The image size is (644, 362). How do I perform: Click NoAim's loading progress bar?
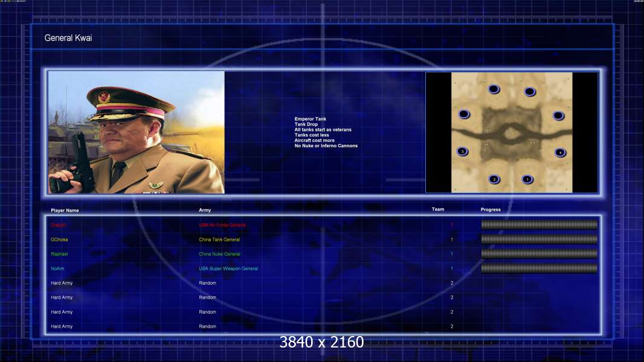tap(539, 268)
